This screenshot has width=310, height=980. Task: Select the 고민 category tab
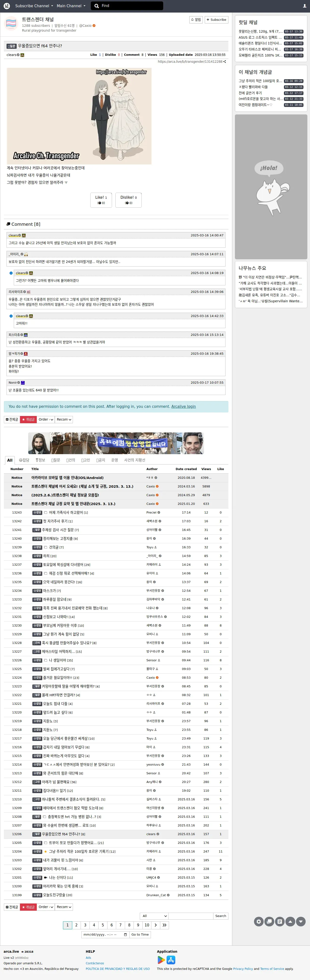(x=86, y=460)
